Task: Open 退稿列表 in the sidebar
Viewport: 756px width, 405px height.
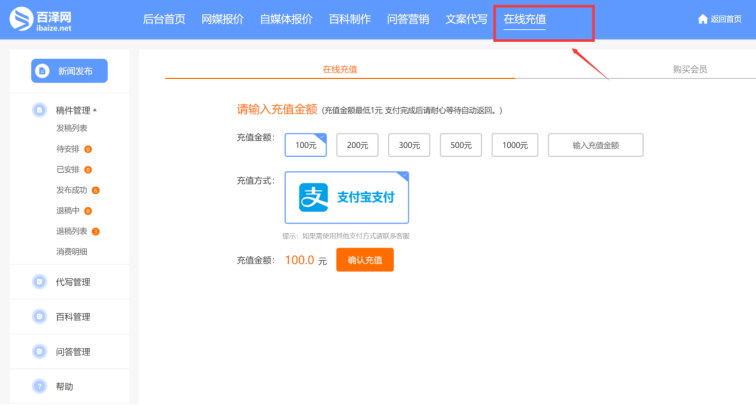Action: click(73, 231)
